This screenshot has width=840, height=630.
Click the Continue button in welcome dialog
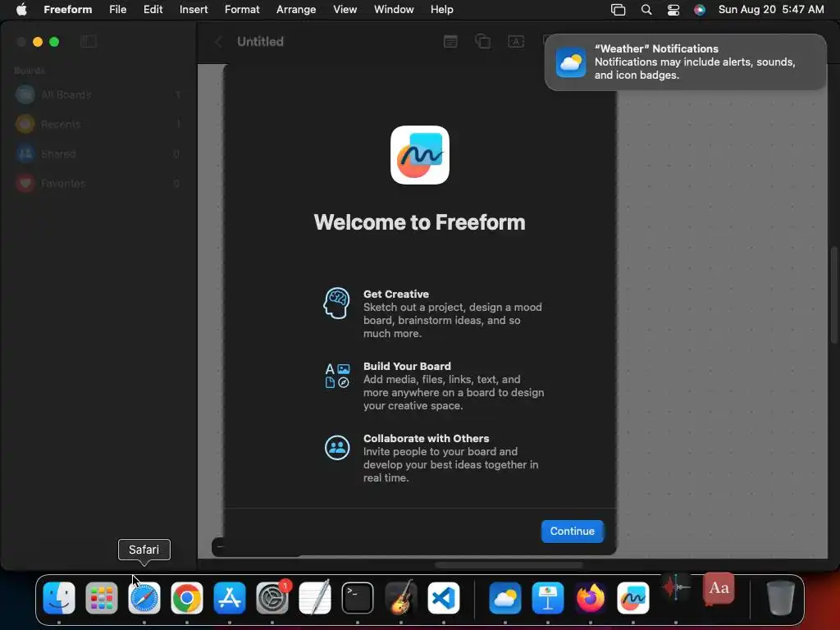(x=572, y=531)
